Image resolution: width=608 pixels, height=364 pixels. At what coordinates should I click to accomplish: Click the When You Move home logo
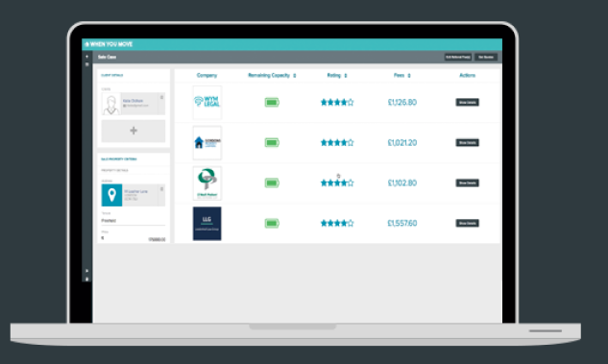click(x=109, y=44)
